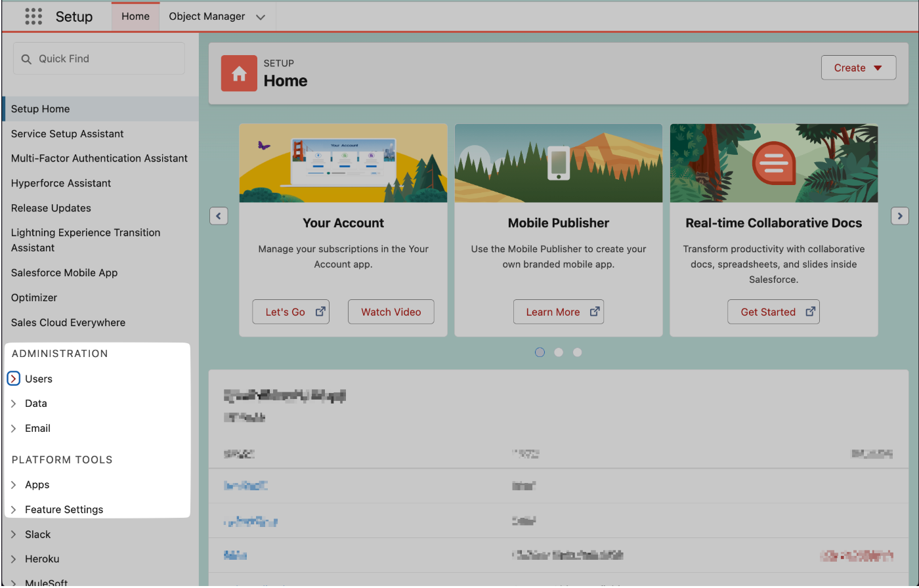Click external link icon on Get Started
This screenshot has height=588, width=919.
point(811,312)
